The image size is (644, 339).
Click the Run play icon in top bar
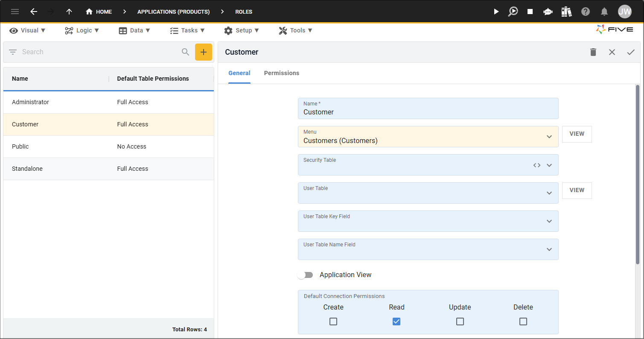click(x=496, y=12)
